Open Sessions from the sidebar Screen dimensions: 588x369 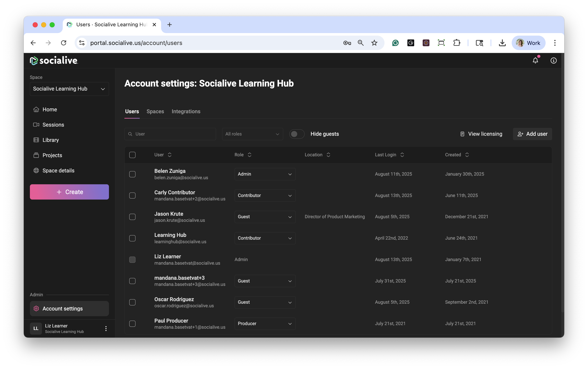(x=53, y=125)
